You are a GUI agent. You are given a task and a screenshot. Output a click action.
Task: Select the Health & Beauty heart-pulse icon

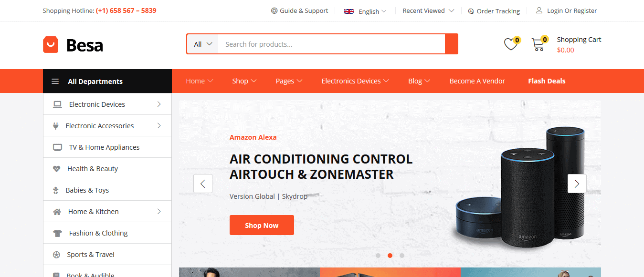coord(57,169)
